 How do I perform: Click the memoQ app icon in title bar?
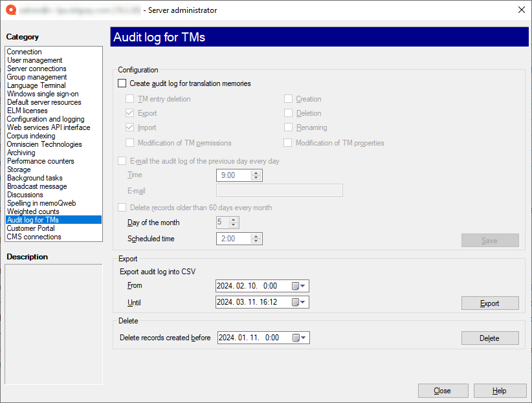(10, 10)
